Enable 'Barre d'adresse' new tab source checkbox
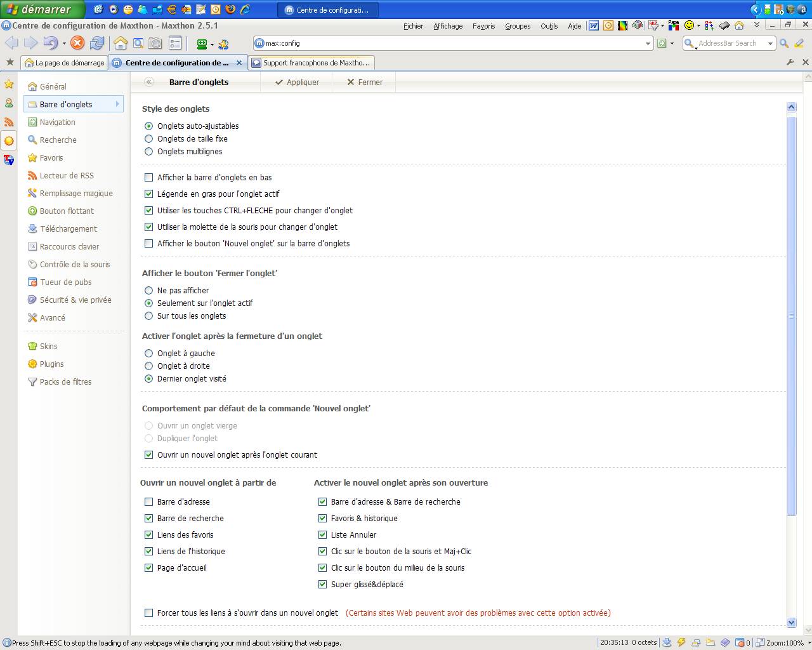 coord(148,501)
